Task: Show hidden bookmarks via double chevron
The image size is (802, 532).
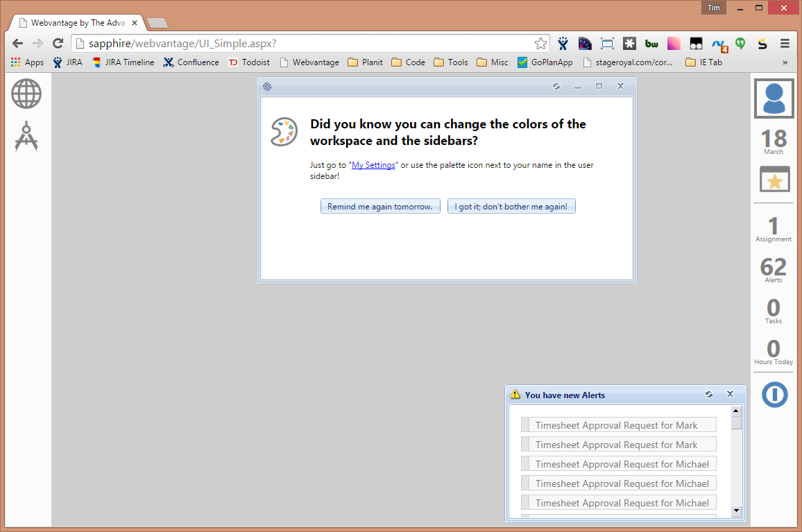Action: point(785,62)
